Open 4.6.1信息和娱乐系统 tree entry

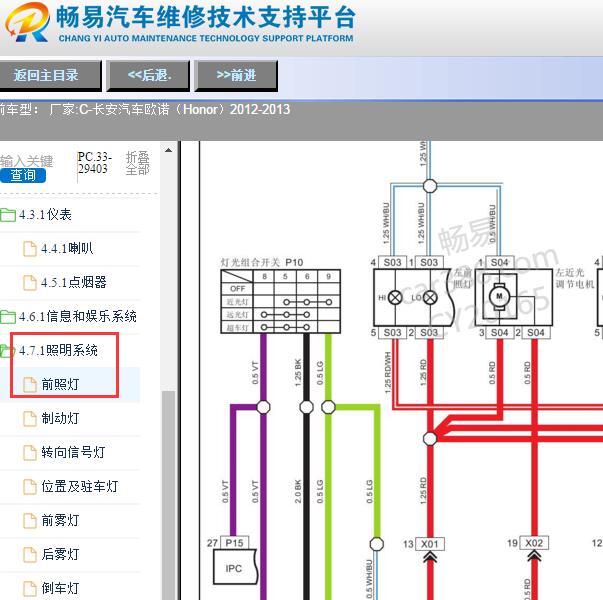(x=78, y=317)
